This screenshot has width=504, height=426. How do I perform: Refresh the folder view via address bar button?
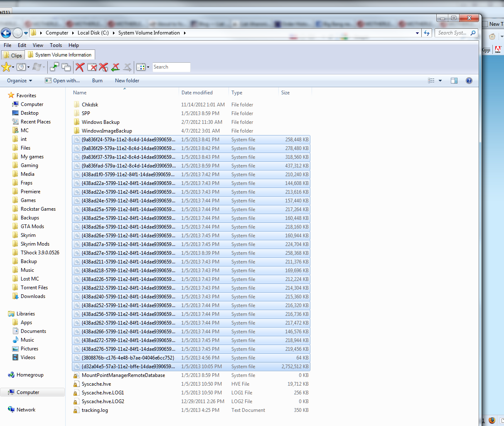[x=427, y=33]
